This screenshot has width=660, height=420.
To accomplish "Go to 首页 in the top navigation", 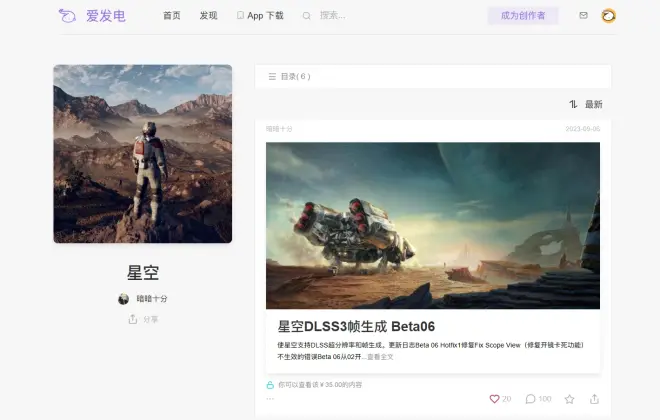I will coord(172,16).
